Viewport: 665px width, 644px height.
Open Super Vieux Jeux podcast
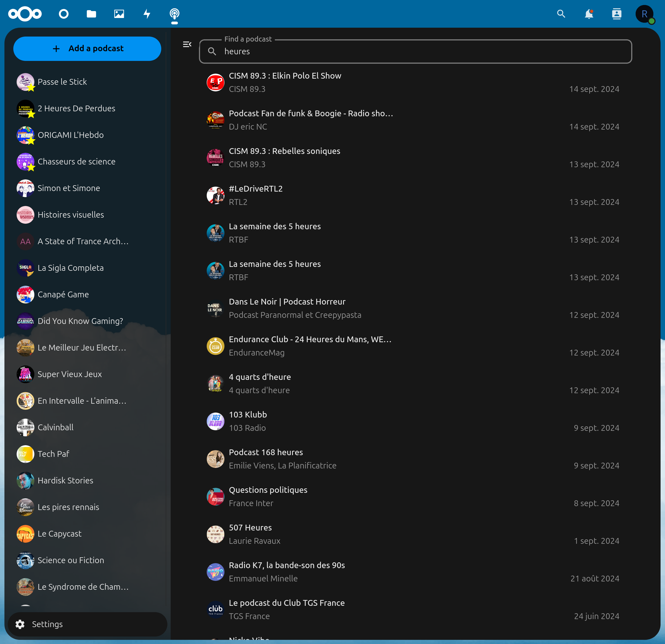[87, 374]
